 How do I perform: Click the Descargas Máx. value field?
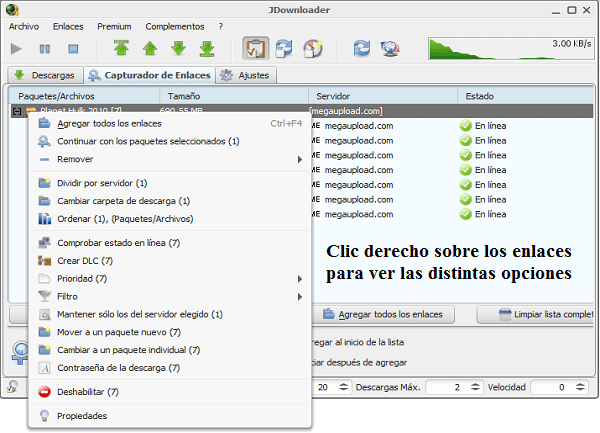click(448, 387)
